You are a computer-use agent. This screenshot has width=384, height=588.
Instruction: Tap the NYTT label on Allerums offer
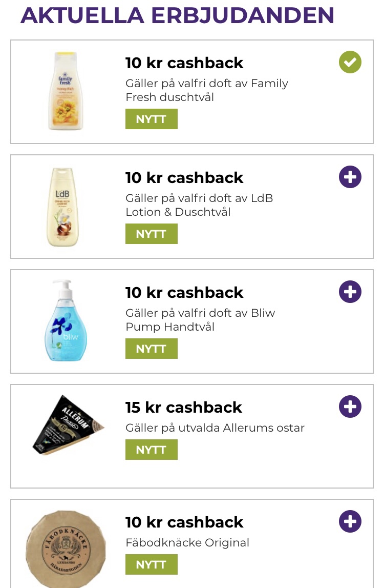tap(152, 449)
